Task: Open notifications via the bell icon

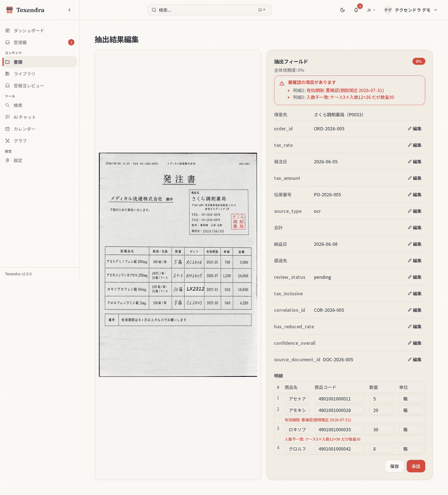Action: tap(356, 10)
